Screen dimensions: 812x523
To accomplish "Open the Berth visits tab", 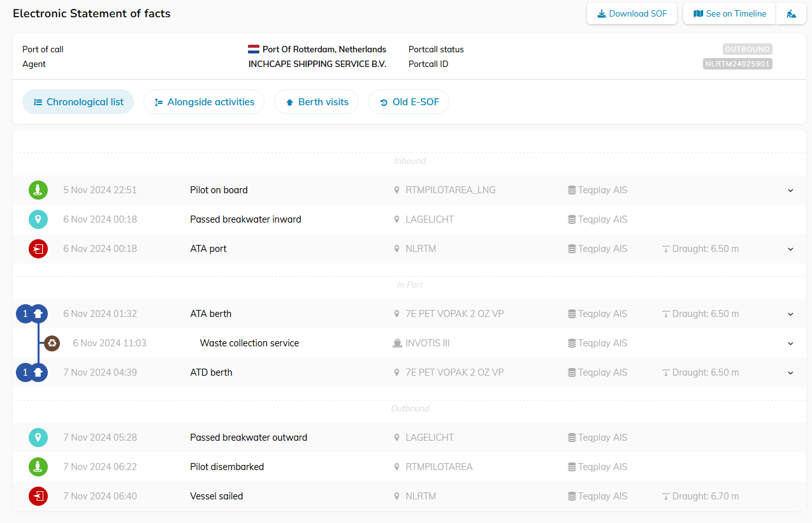I will tap(316, 102).
